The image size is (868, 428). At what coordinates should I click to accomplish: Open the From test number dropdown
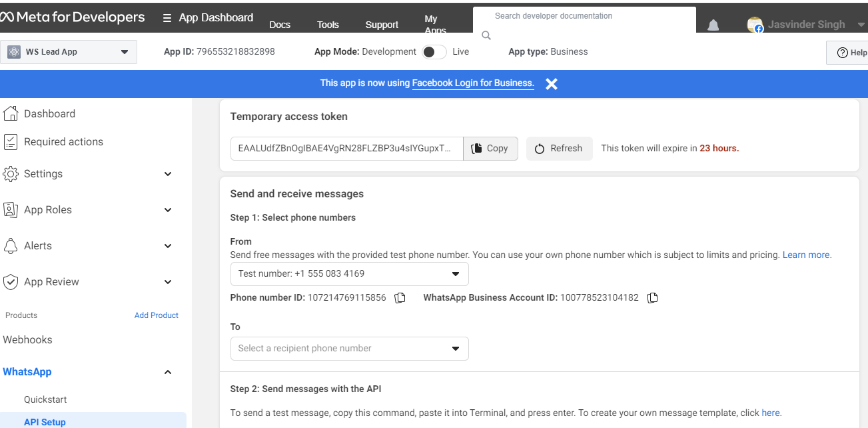click(350, 274)
